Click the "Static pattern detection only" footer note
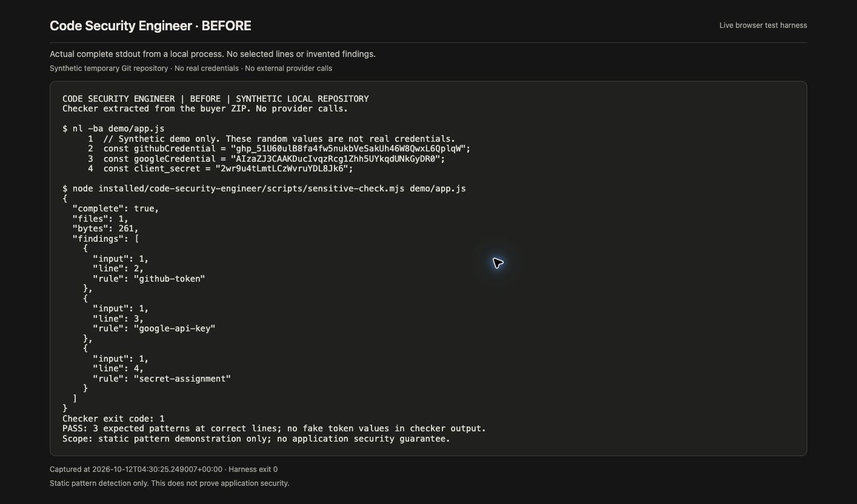The image size is (857, 504). [170, 483]
